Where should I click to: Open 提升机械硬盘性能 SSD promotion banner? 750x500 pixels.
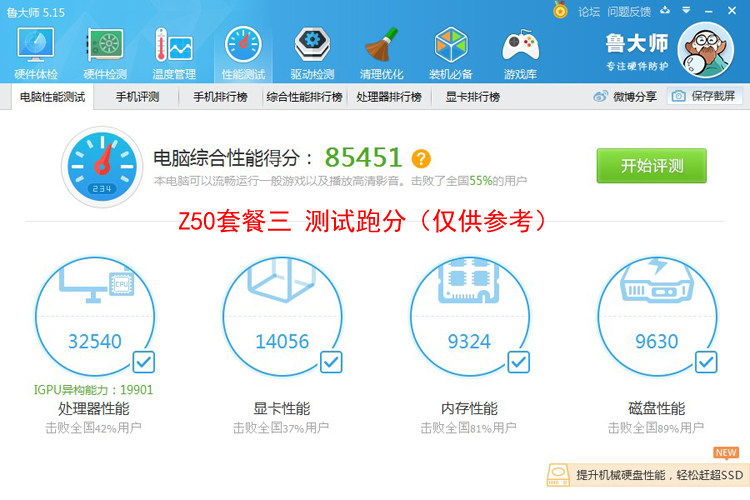click(648, 475)
